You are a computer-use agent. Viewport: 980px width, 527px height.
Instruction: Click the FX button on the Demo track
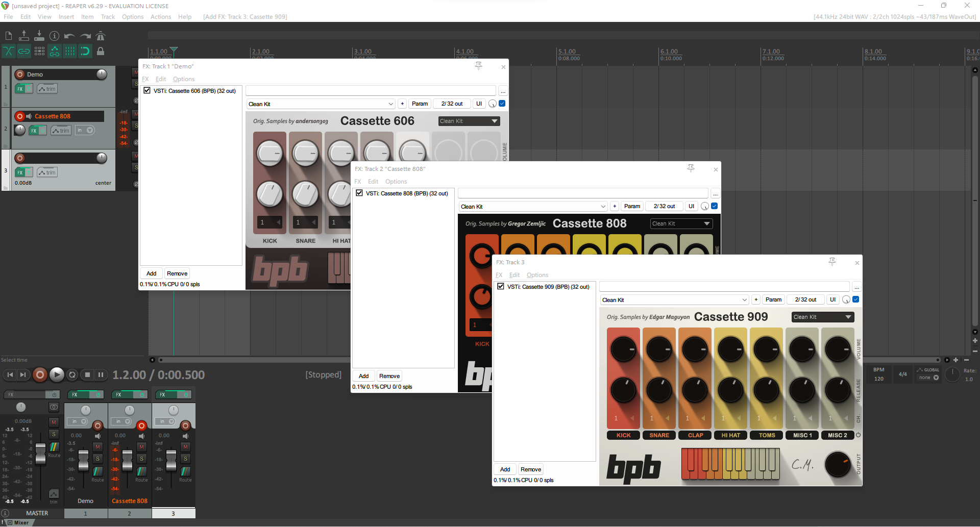tap(20, 89)
